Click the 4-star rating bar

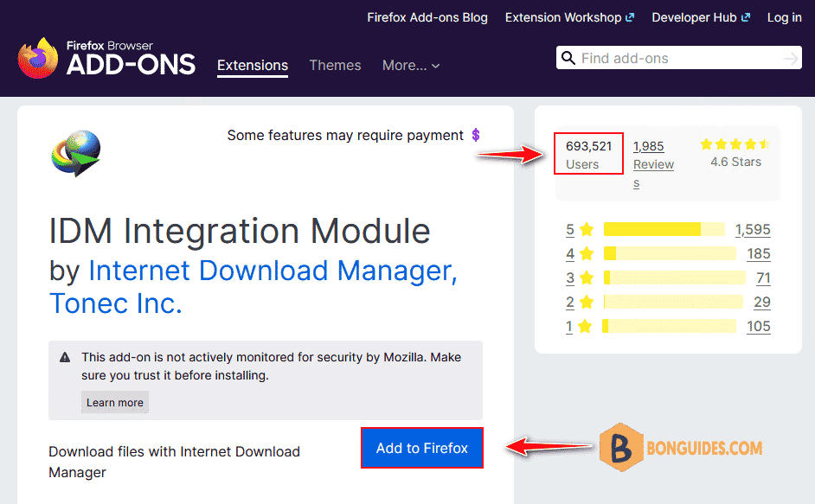tap(670, 253)
